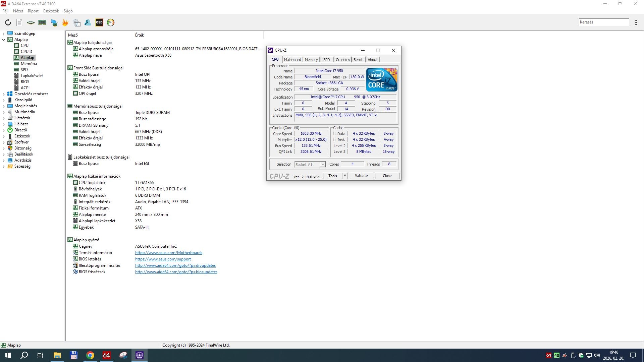Click the gauge SensorPanel icon

(111, 22)
